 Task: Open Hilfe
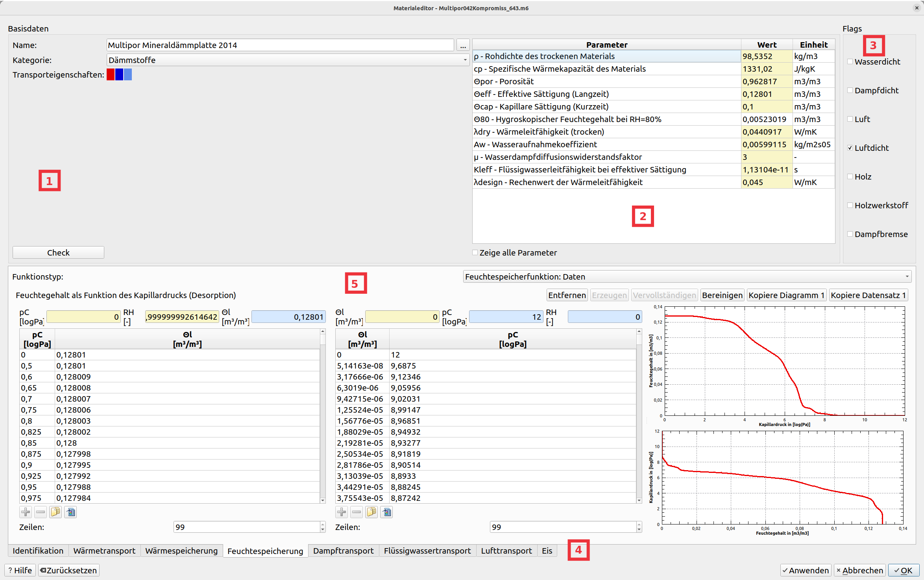[x=20, y=570]
